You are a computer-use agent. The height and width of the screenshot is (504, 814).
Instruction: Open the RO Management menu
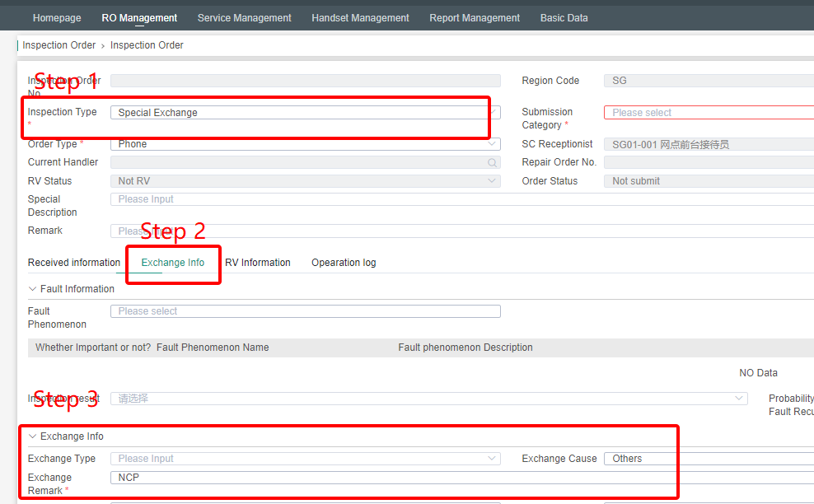point(139,17)
